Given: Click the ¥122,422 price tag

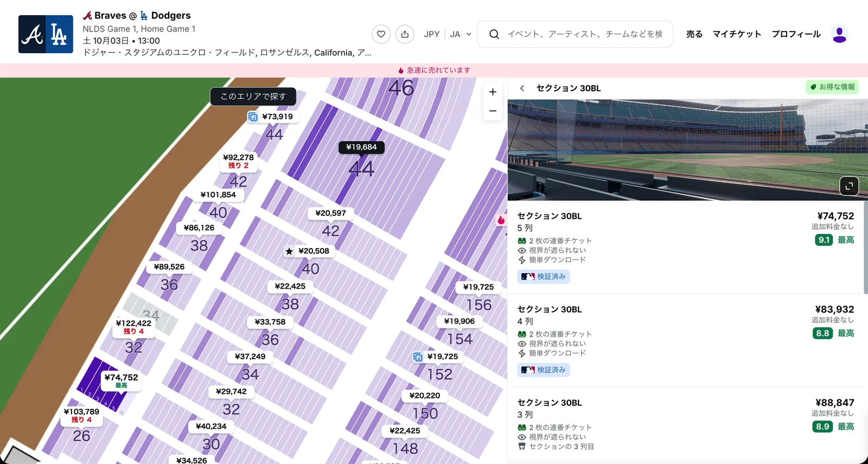Looking at the screenshot, I should [x=133, y=327].
